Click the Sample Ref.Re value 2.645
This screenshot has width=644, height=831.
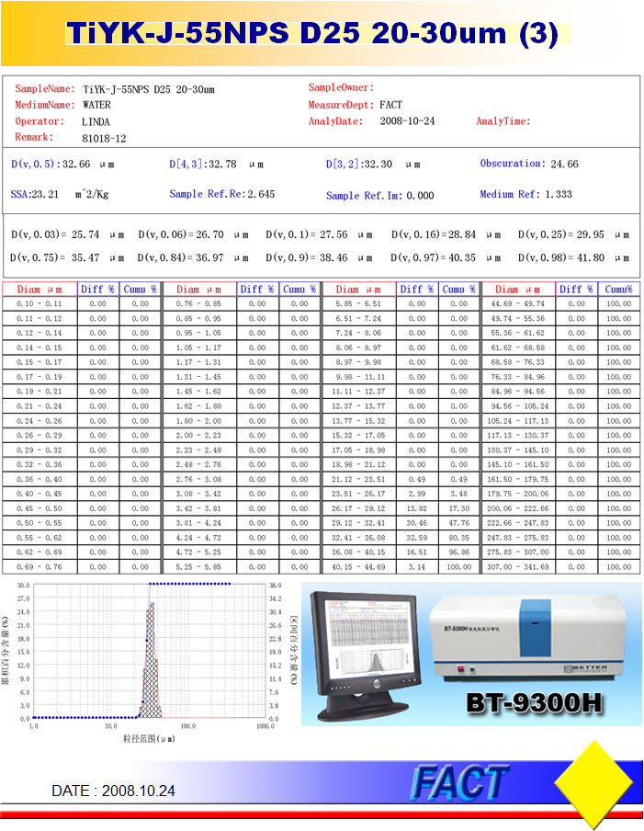point(261,195)
